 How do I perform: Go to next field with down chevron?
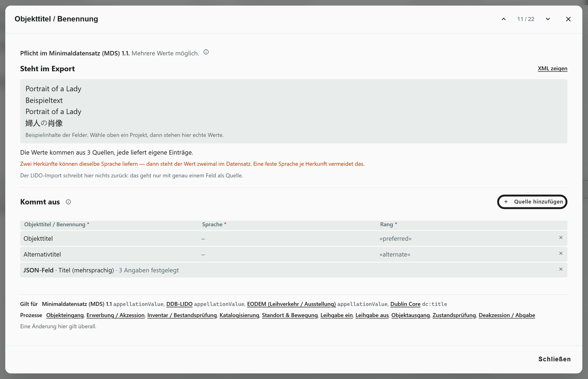click(548, 19)
